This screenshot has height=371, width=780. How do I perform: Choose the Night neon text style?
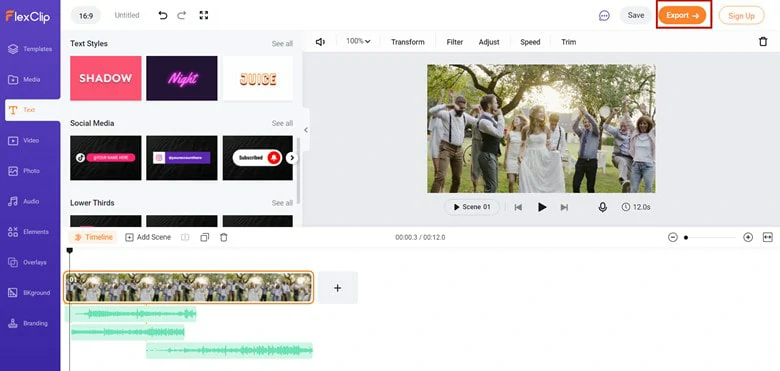182,78
